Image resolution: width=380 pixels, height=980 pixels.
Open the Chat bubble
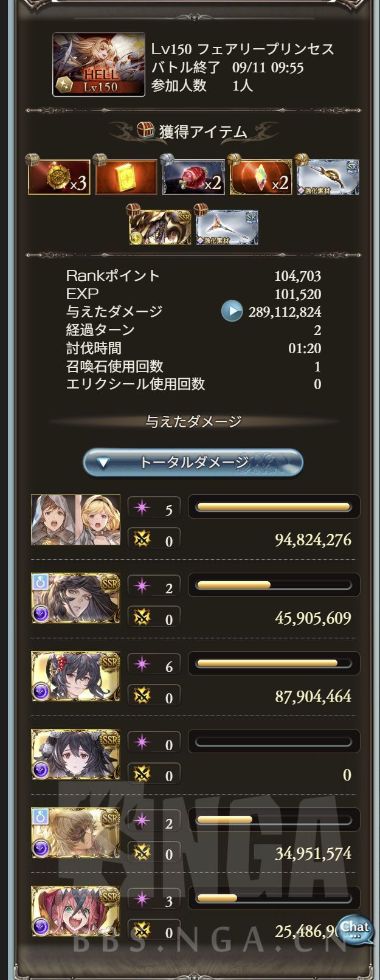(x=354, y=930)
